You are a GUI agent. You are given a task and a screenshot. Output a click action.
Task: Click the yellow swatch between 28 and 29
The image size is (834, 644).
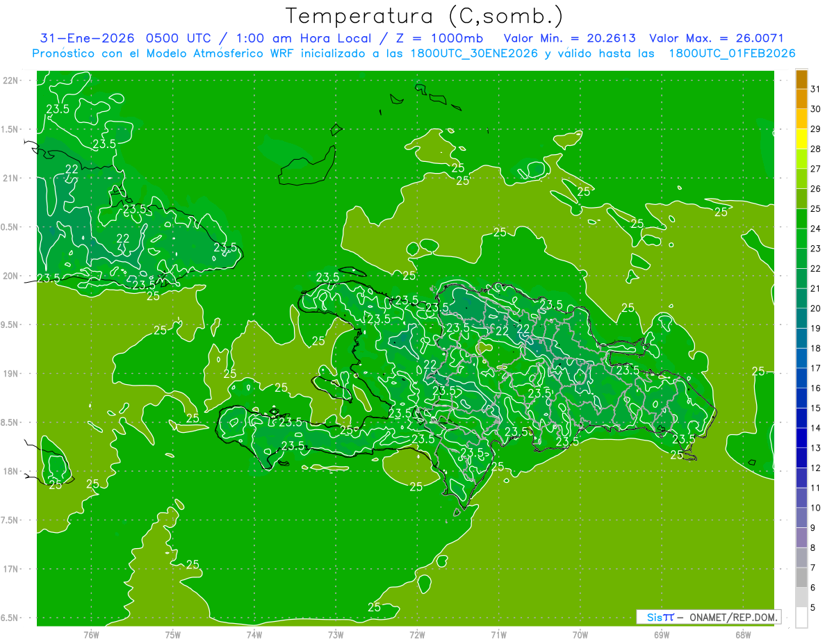tap(801, 140)
